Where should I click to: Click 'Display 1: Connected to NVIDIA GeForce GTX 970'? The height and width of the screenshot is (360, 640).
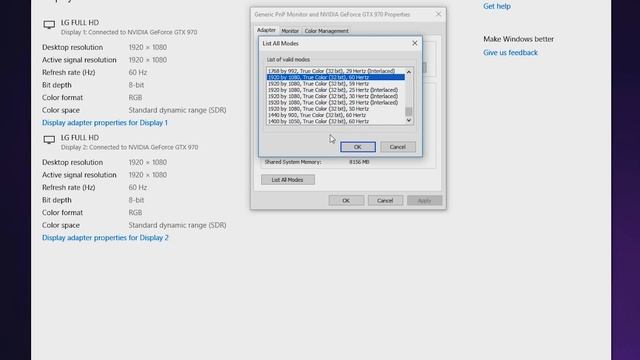pos(129,32)
